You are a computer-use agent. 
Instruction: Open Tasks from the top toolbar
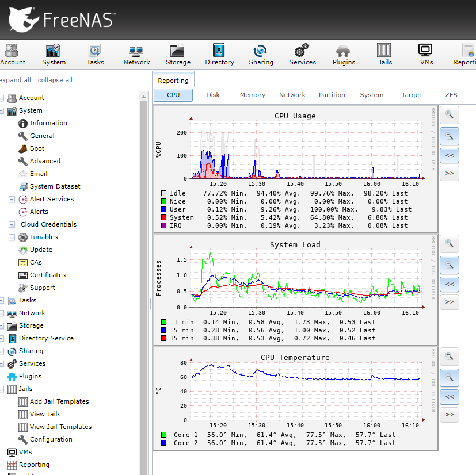(95, 55)
